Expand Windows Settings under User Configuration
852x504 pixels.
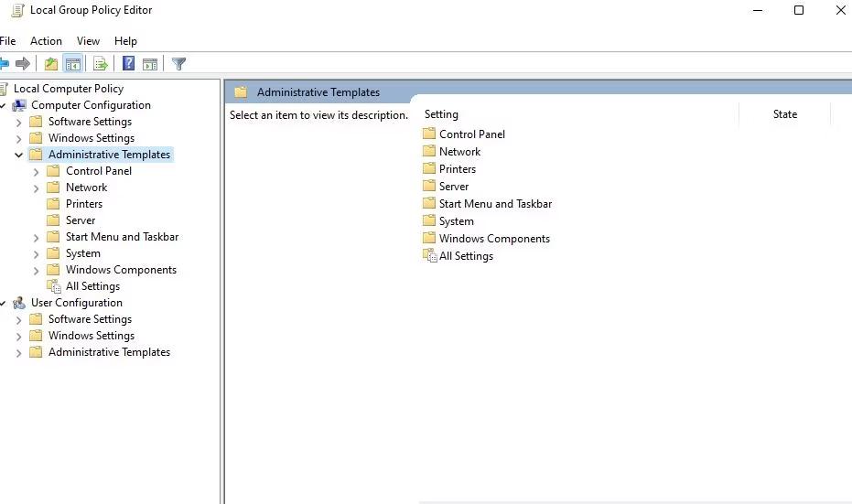pos(18,337)
